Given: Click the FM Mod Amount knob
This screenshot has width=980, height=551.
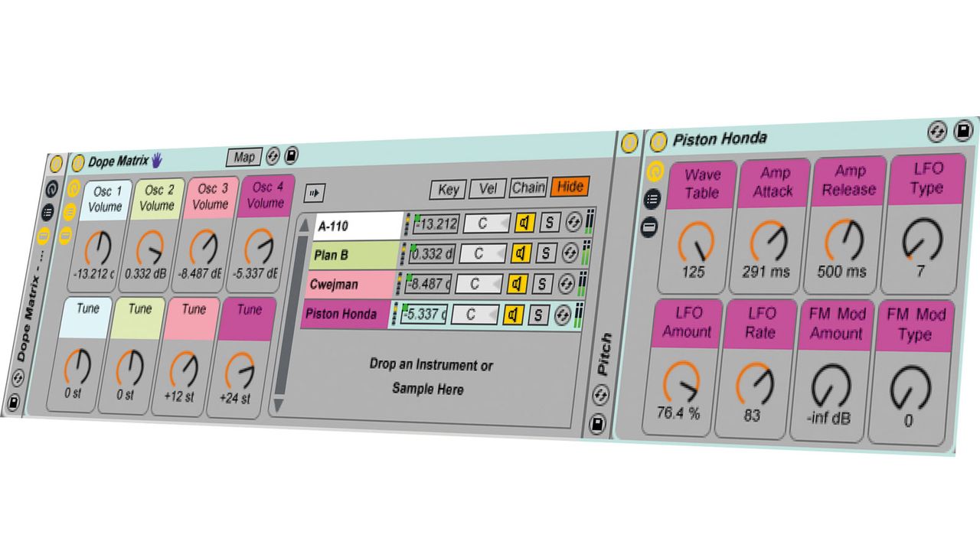Looking at the screenshot, I should click(x=831, y=387).
